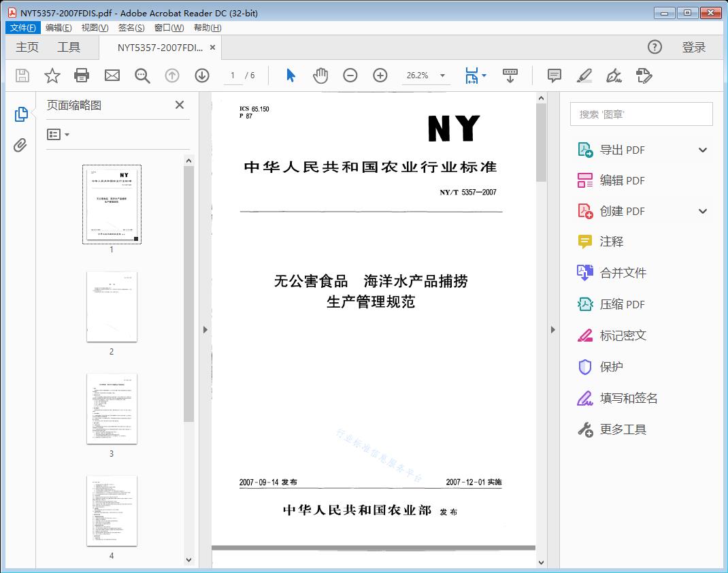Choose the highlighter pen tool
Image resolution: width=728 pixels, height=573 pixels.
point(584,76)
